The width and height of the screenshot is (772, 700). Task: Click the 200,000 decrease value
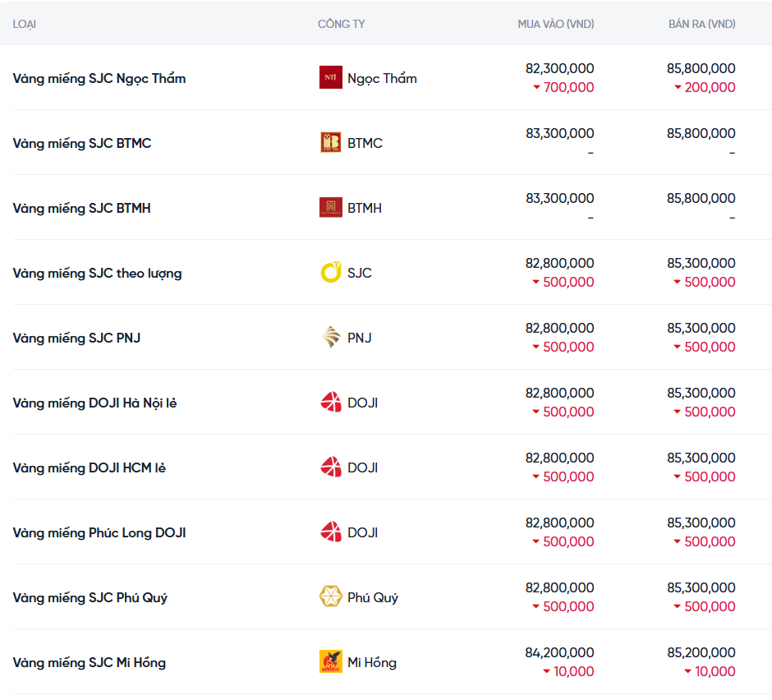click(x=710, y=87)
